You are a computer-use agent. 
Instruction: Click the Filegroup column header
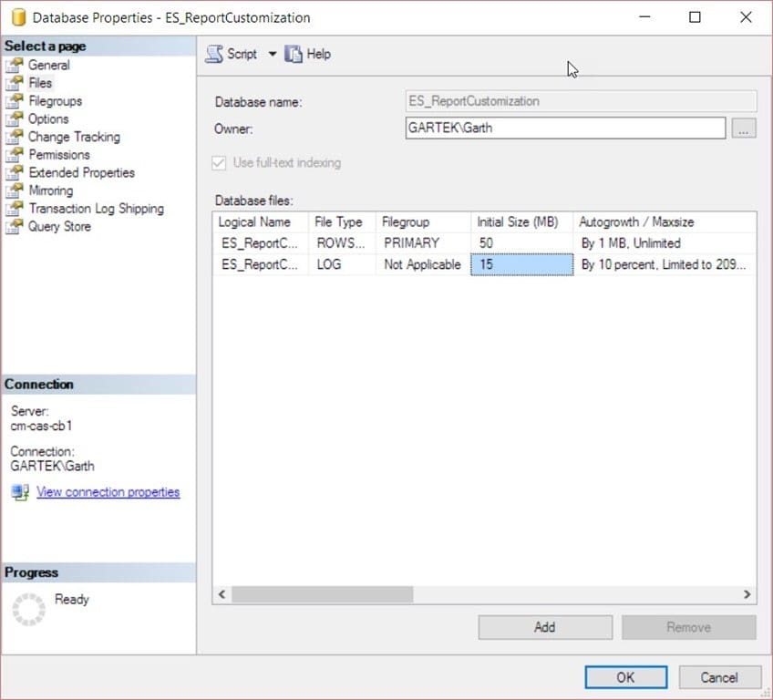point(423,222)
